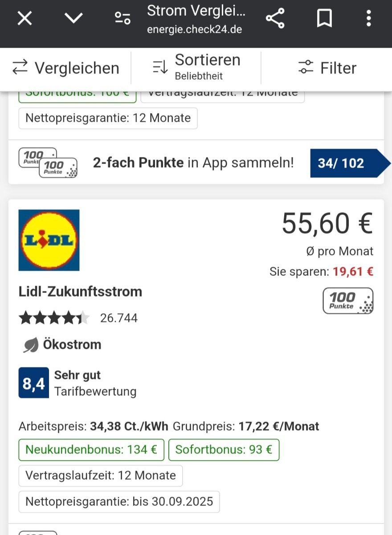Close the browser tab with X icon
This screenshot has width=392, height=535.
24,18
